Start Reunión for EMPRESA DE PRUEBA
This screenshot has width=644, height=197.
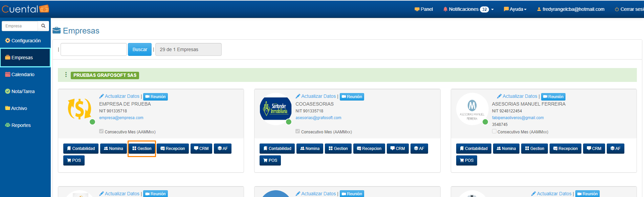pyautogui.click(x=155, y=97)
